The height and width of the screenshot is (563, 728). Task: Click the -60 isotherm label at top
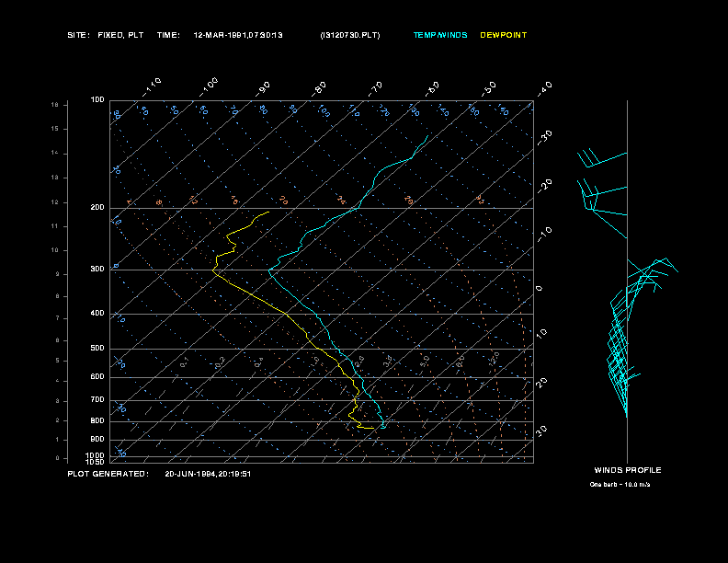(x=432, y=89)
